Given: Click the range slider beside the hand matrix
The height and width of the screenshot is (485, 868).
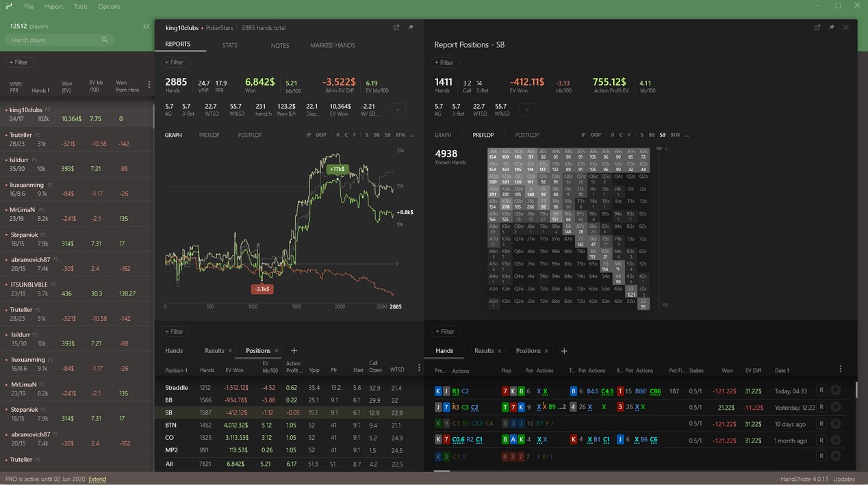Looking at the screenshot, I should coord(657,226).
